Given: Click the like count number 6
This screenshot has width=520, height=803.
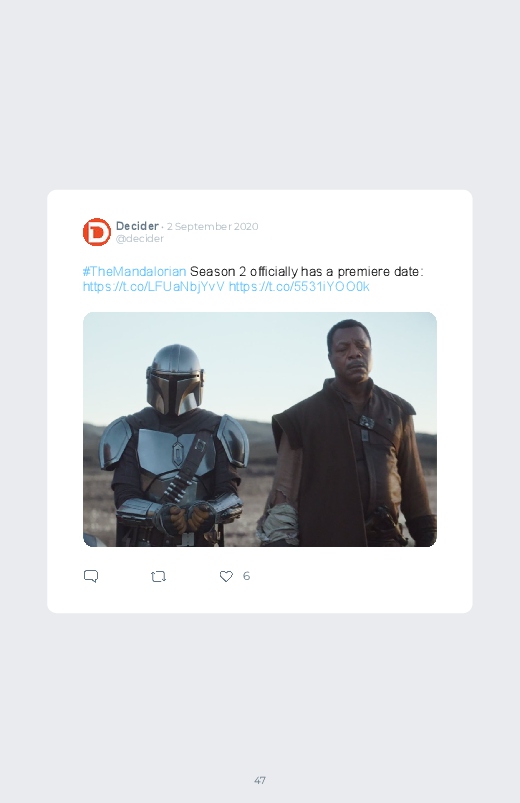Looking at the screenshot, I should click(x=246, y=576).
